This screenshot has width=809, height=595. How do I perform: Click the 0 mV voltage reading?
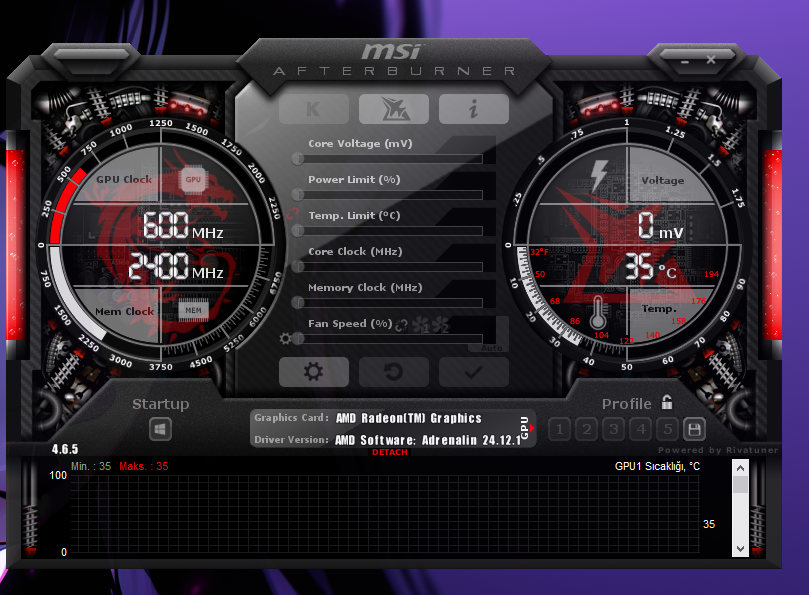(660, 226)
